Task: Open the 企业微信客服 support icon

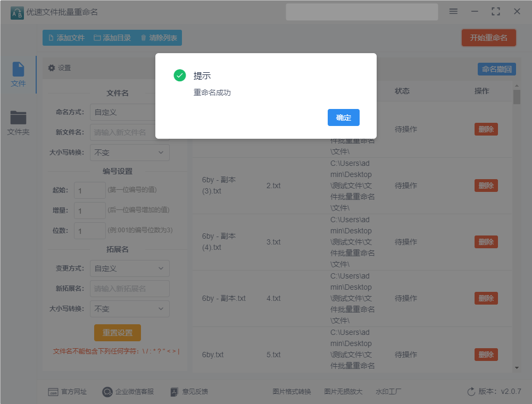Action: tap(107, 392)
